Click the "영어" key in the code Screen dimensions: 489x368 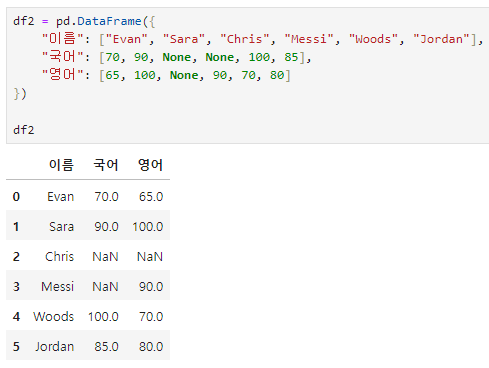tap(63, 75)
